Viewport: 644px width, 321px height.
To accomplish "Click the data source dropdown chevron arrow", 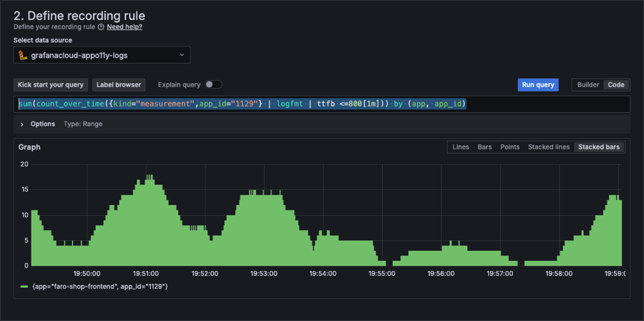I will click(182, 55).
